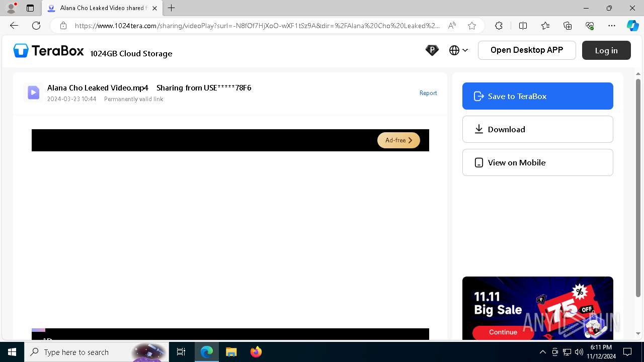Click the Log in button
This screenshot has width=644, height=362.
point(606,50)
